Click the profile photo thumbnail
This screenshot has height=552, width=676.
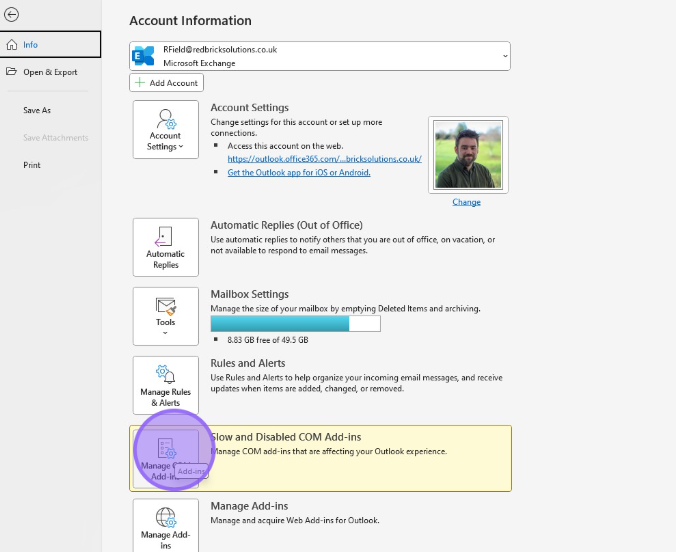point(467,153)
